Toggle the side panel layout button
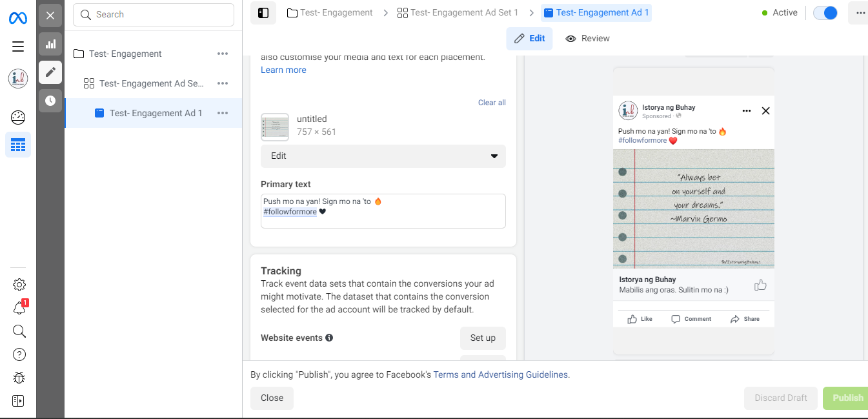The width and height of the screenshot is (868, 419). (x=263, y=13)
